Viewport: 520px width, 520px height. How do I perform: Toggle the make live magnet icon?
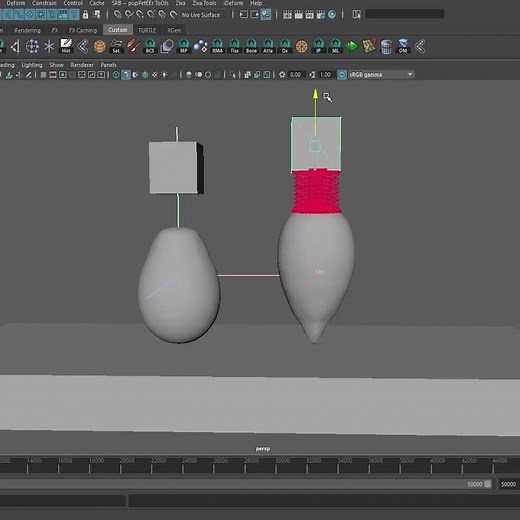173,14
